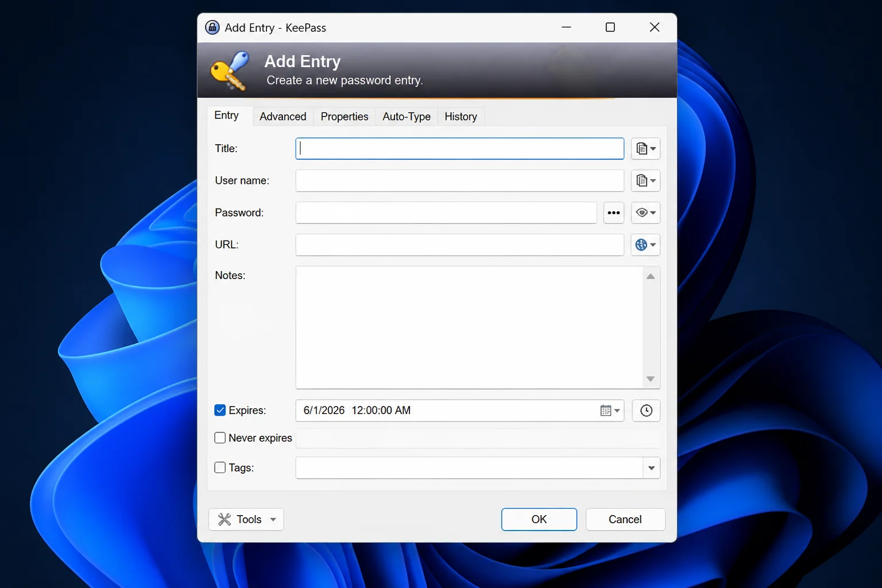Open the Auto-Type tab
This screenshot has height=588, width=882.
(x=407, y=117)
